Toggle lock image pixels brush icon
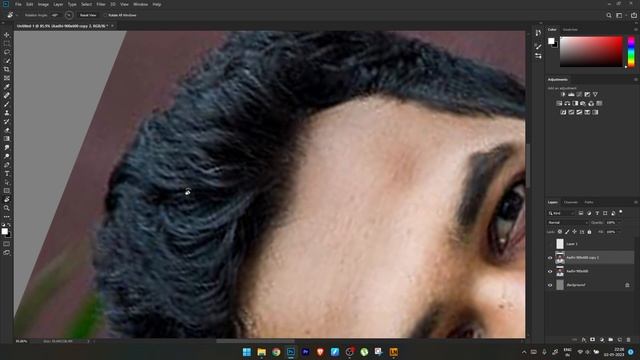This screenshot has height=360, width=640. 567,232
